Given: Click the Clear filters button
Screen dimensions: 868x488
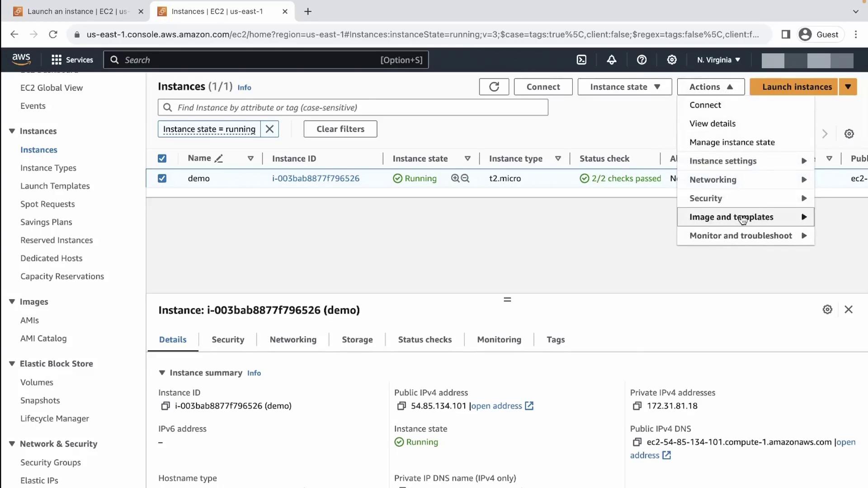Looking at the screenshot, I should pos(340,129).
